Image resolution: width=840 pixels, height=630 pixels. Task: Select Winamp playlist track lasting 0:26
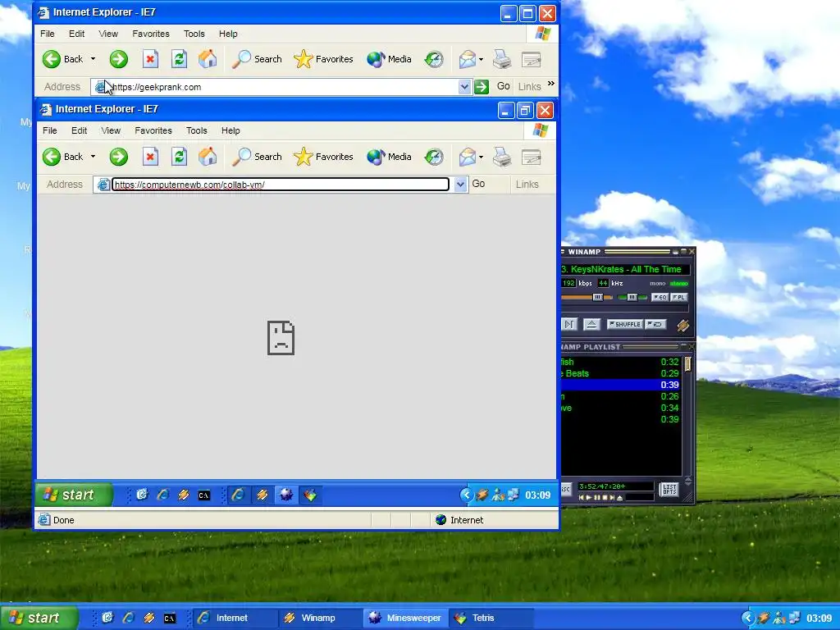pyautogui.click(x=621, y=396)
